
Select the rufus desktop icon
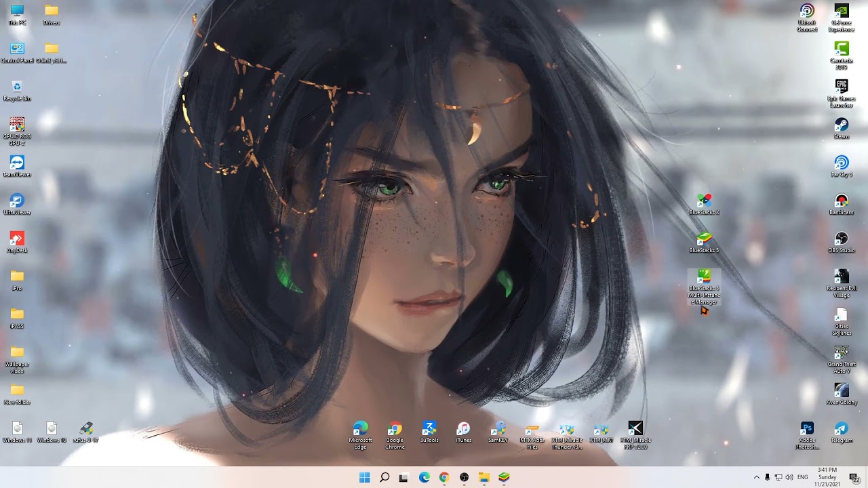click(x=86, y=432)
